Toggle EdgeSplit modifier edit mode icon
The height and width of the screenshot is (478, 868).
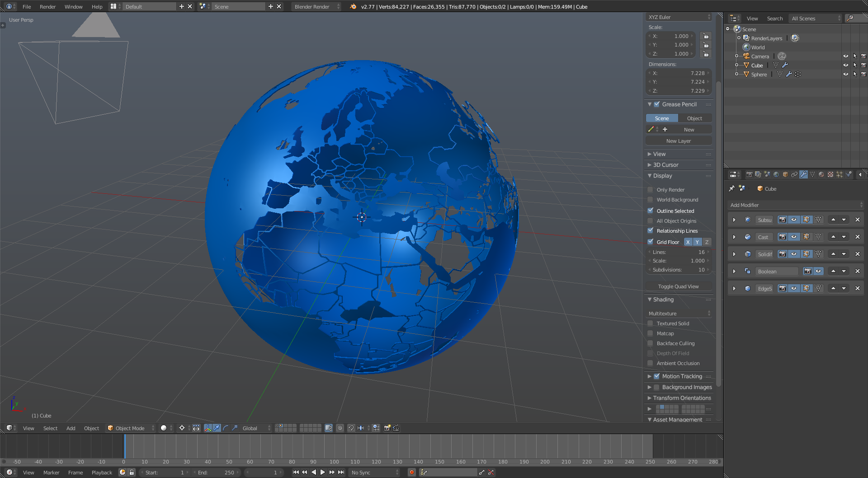[x=806, y=288]
